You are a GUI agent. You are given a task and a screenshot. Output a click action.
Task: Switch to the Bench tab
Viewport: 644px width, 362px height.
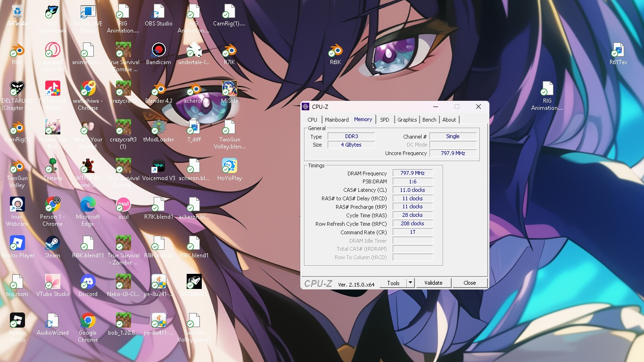(x=429, y=120)
